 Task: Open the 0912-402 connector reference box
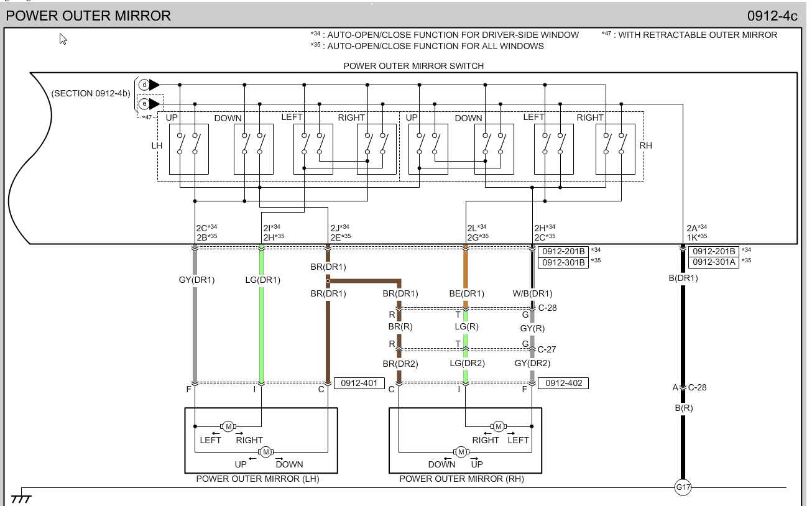[563, 384]
